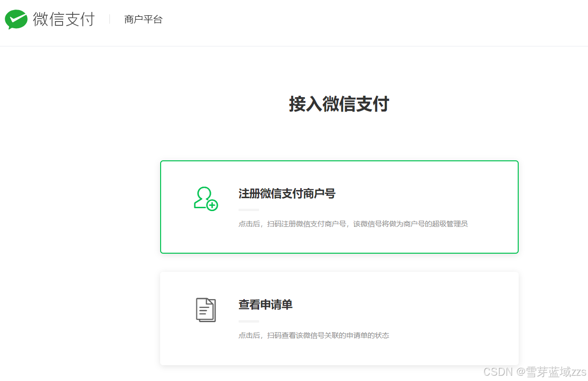Select the 注册微信支付商户号 card title
Image resolution: width=588 pixels, height=381 pixels.
point(287,194)
